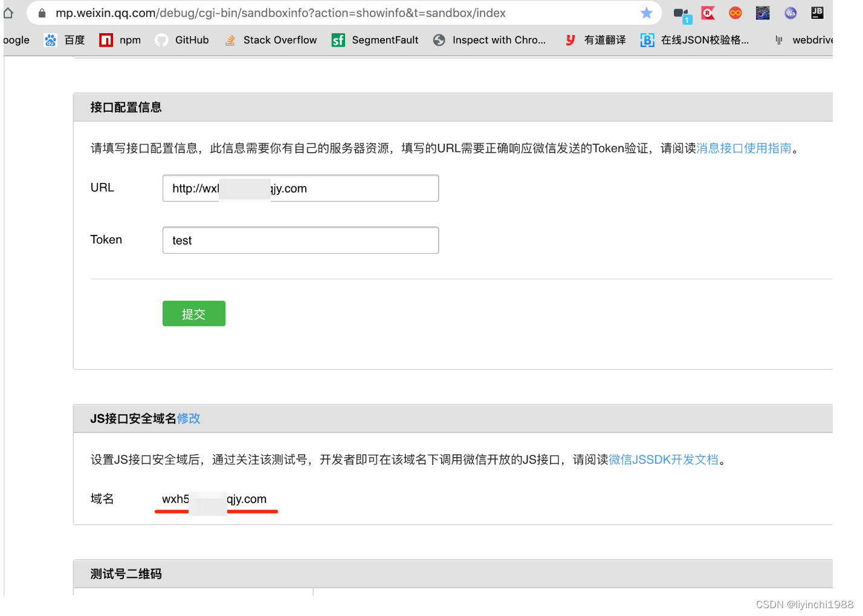Click 修改 link next to JS接口安全域名

189,419
